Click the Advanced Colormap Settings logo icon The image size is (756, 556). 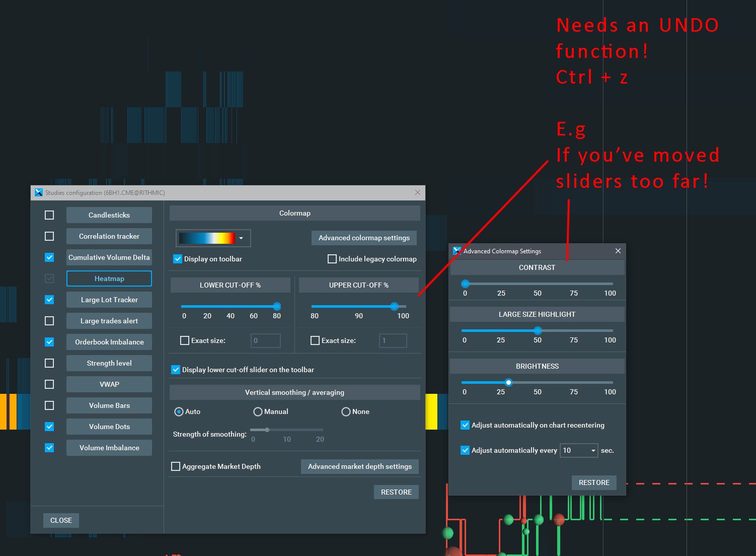457,251
